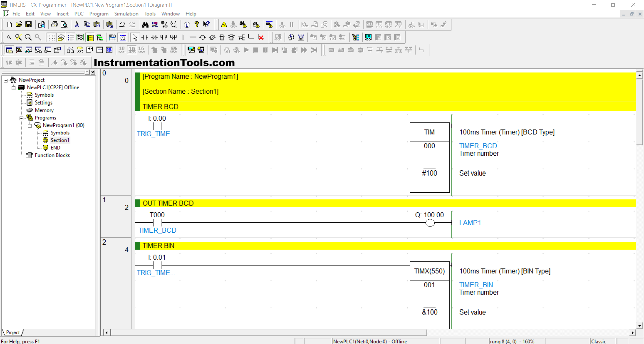Toggle show rung comments list button
The height and width of the screenshot is (344, 644).
click(x=71, y=37)
